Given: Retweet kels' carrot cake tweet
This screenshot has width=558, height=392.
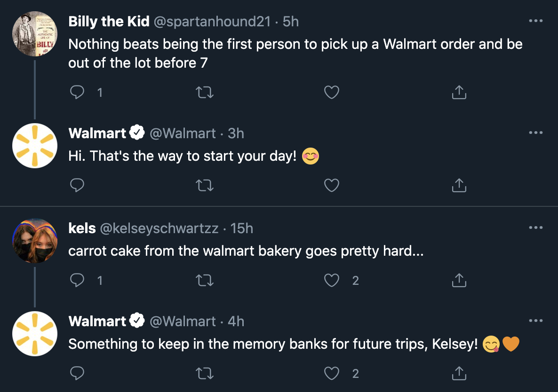Looking at the screenshot, I should pos(205,281).
